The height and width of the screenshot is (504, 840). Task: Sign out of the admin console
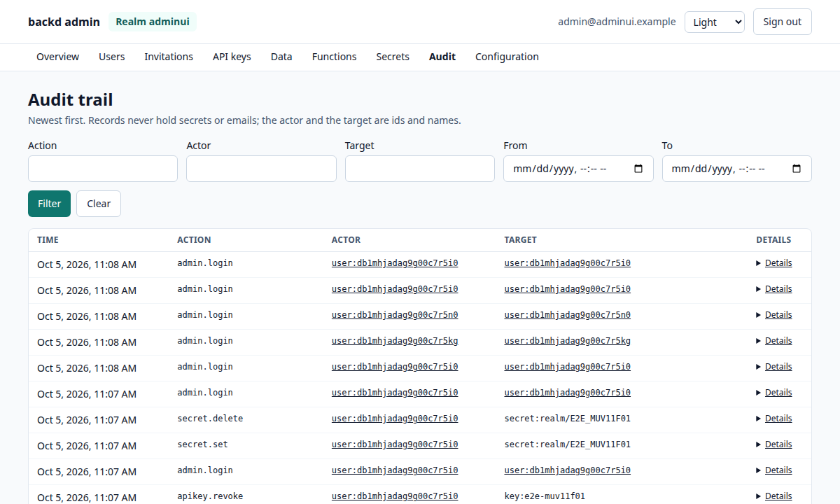[x=783, y=22]
